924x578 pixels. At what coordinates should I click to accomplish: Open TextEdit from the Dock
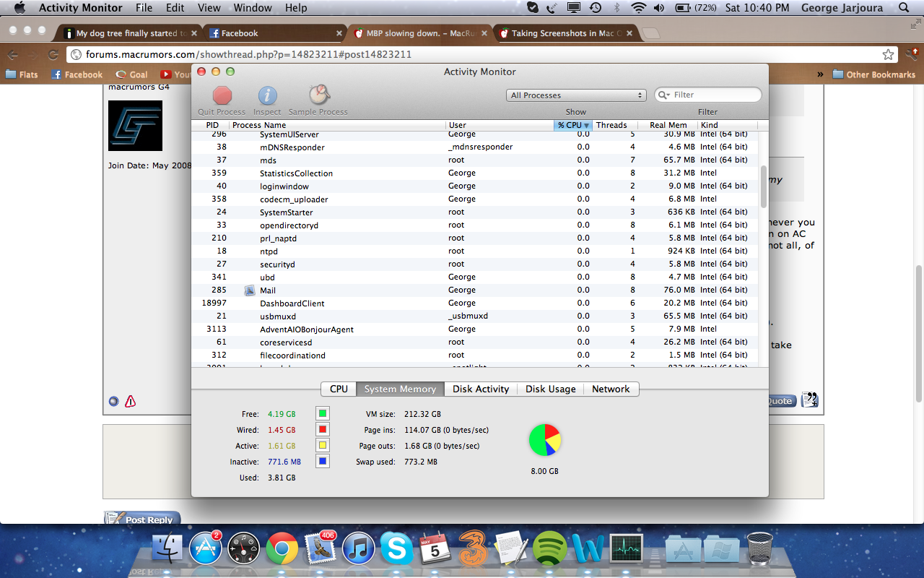[511, 549]
